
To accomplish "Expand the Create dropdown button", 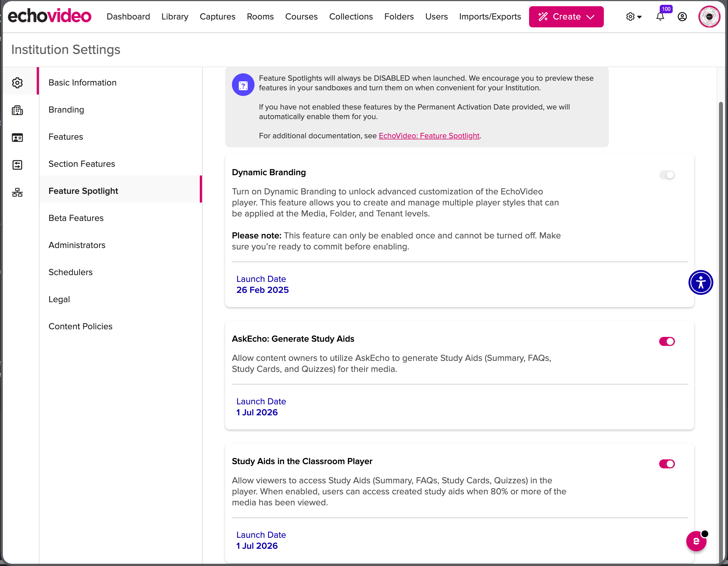I will [x=566, y=17].
